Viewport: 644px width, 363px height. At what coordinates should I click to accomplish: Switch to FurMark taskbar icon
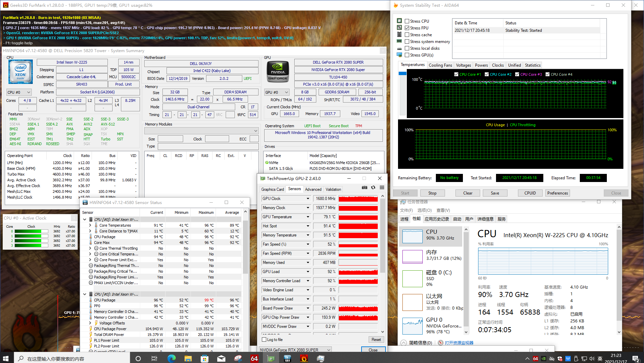tap(304, 359)
